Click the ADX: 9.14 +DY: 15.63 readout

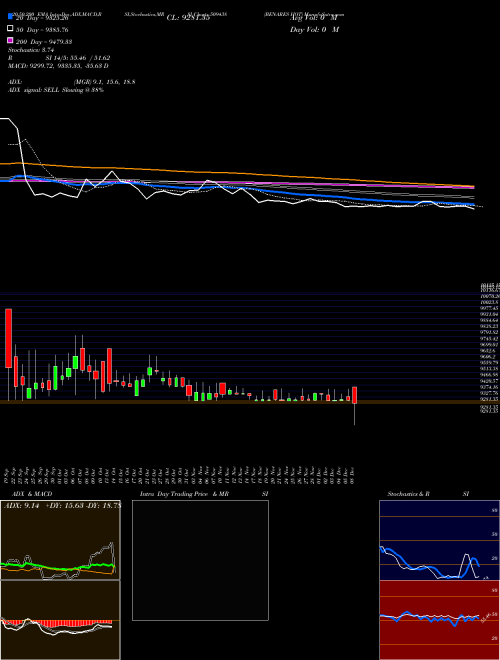62,506
